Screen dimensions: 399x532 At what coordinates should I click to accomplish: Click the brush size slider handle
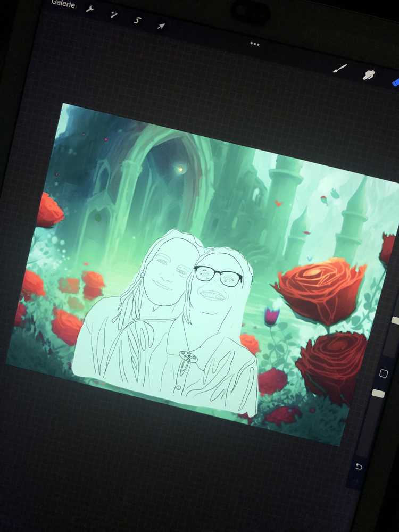[395, 320]
